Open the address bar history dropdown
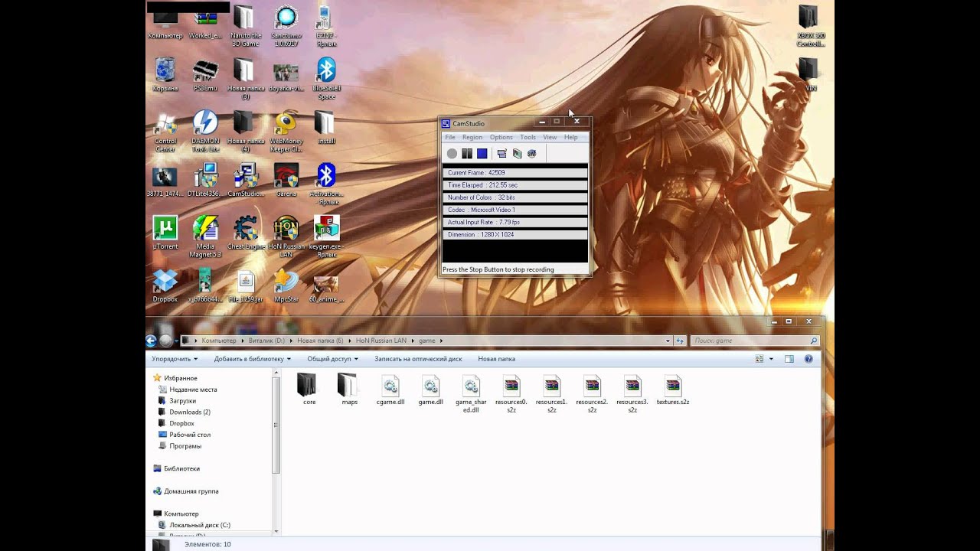The image size is (980, 551). click(x=668, y=341)
